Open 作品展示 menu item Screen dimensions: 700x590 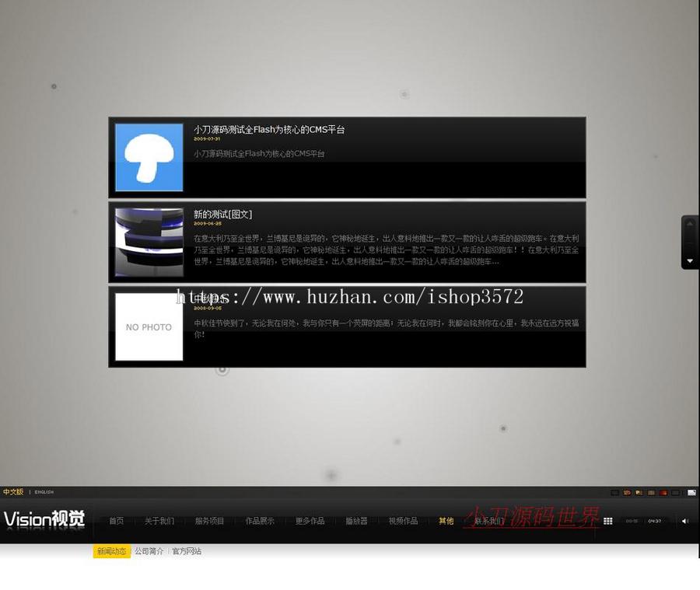click(x=260, y=521)
